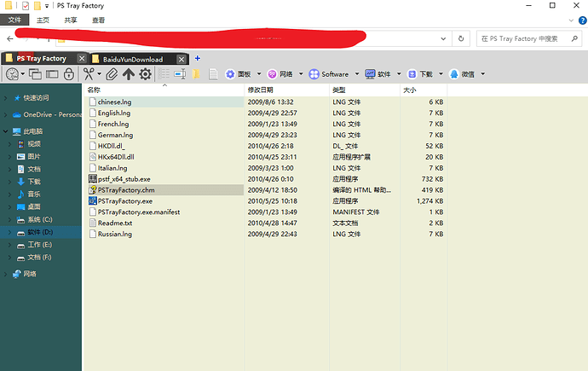Switch to the BaiduYunDownload tab

(133, 59)
